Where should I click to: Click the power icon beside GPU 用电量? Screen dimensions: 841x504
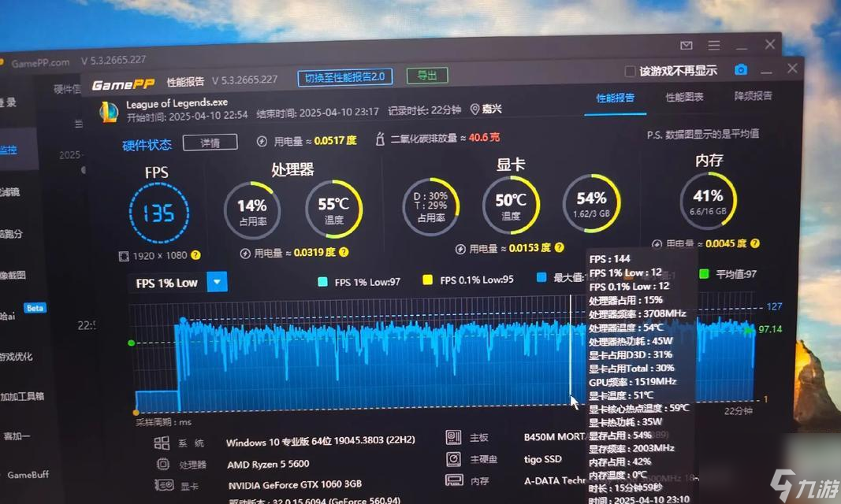pyautogui.click(x=460, y=249)
